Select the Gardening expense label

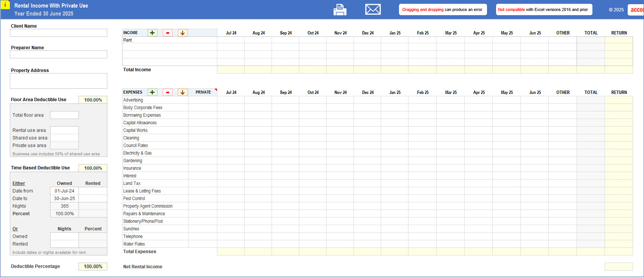pos(133,161)
